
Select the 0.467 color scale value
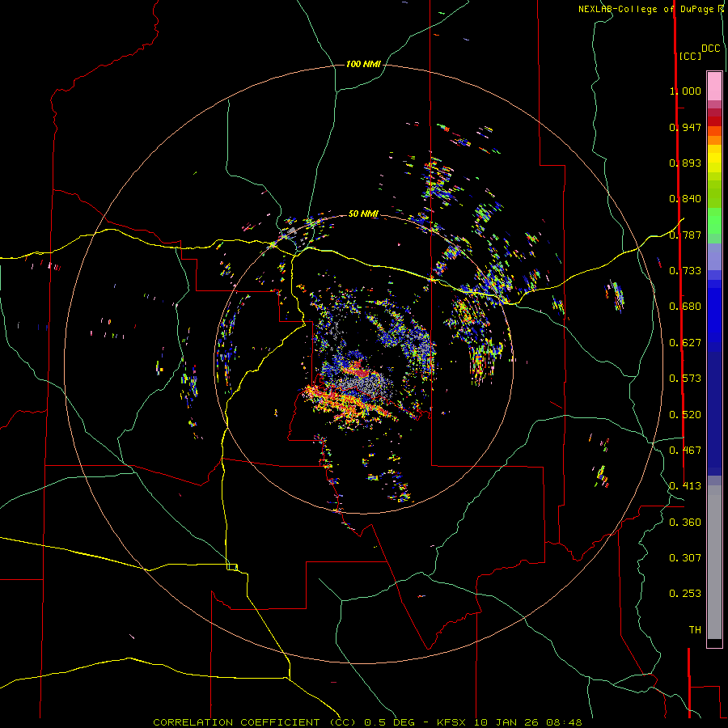685,451
